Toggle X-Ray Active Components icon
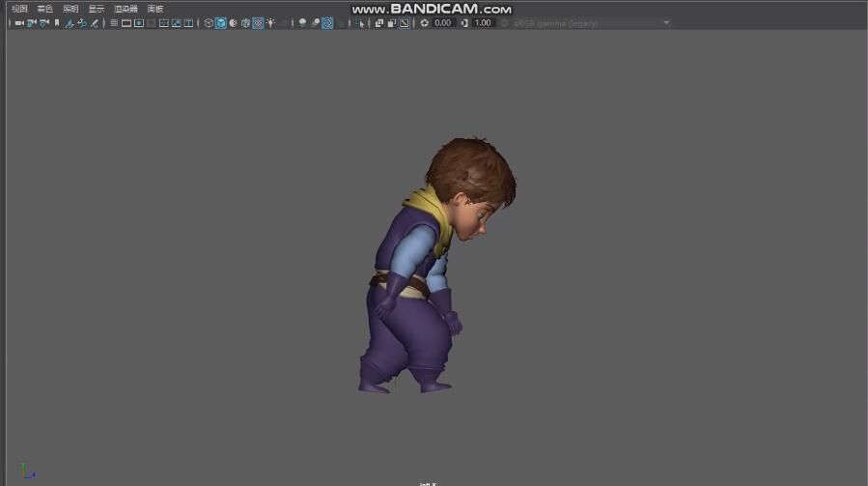 392,23
